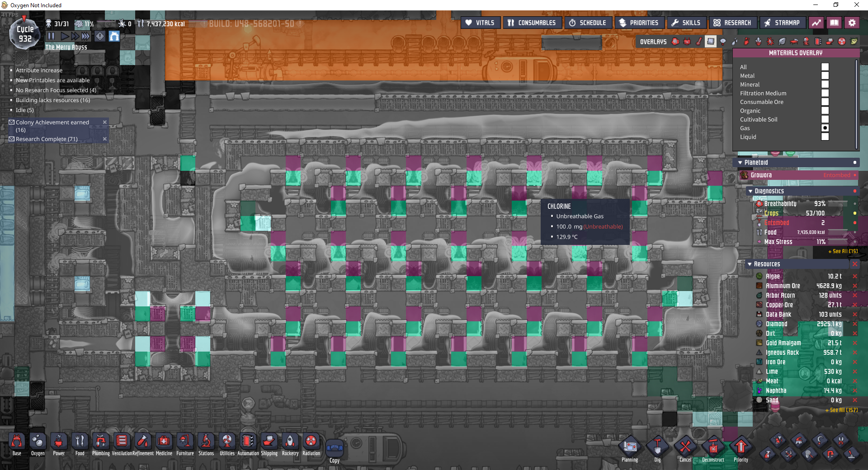Image resolution: width=868 pixels, height=470 pixels.
Task: Activate the Deconstruct tool
Action: [713, 448]
